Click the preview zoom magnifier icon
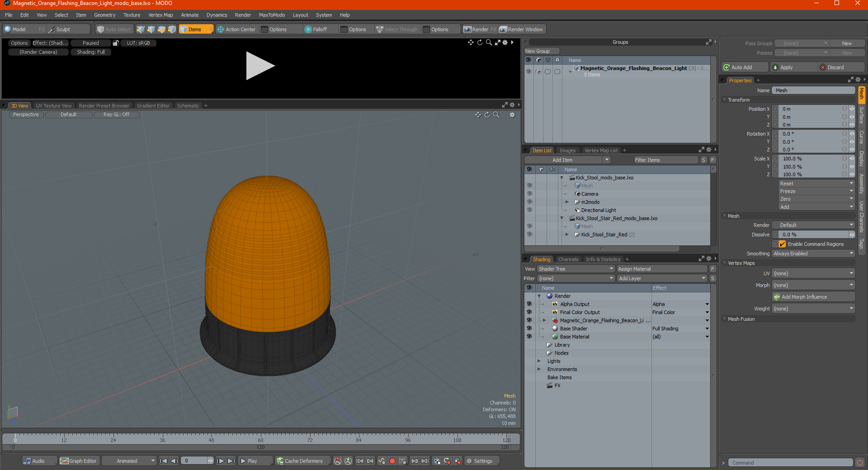 (489, 42)
